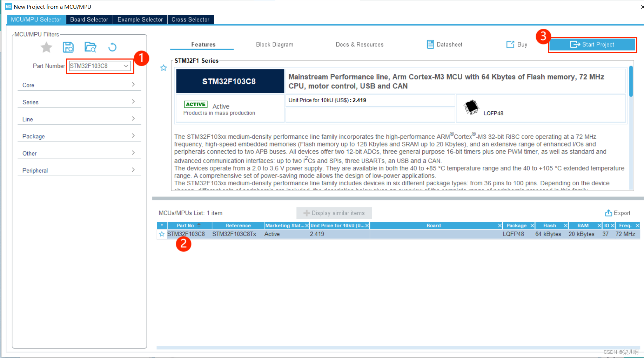
Task: Click the horizontal scrollbar below MCU list
Action: coord(398,347)
